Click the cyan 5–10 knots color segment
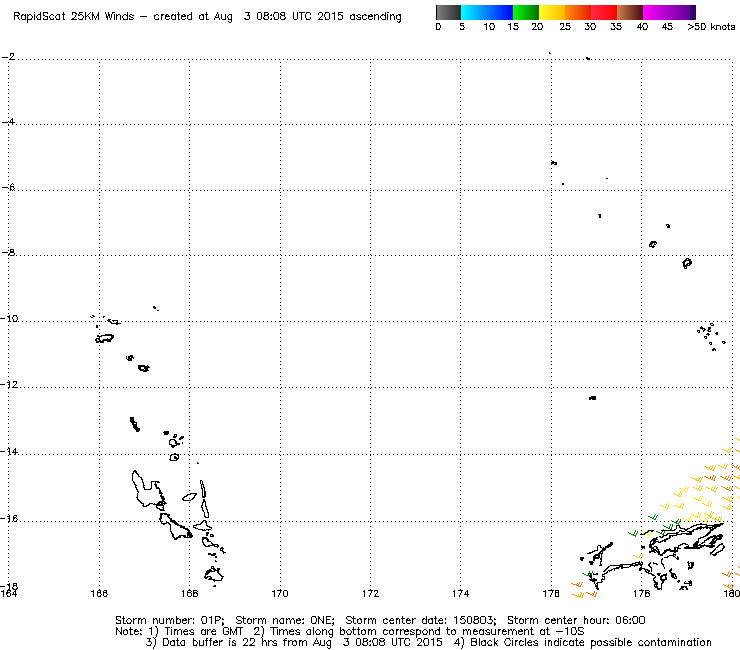 click(x=474, y=12)
